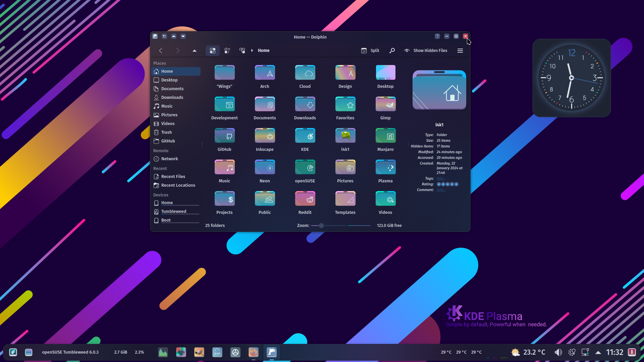Screen dimensions: 644x362
Task: Select Downloads in Places sidebar
Action: click(x=176, y=98)
